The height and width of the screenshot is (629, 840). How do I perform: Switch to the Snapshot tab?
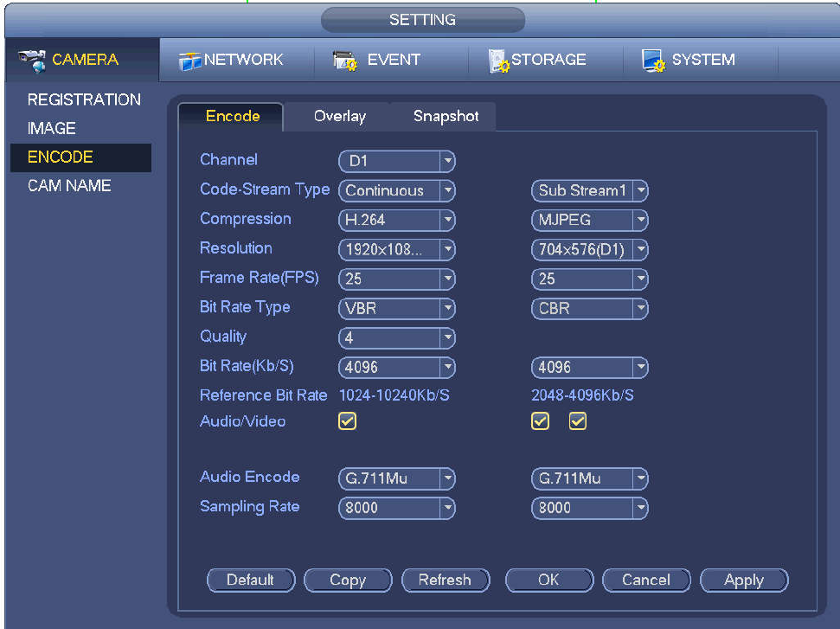pyautogui.click(x=446, y=116)
